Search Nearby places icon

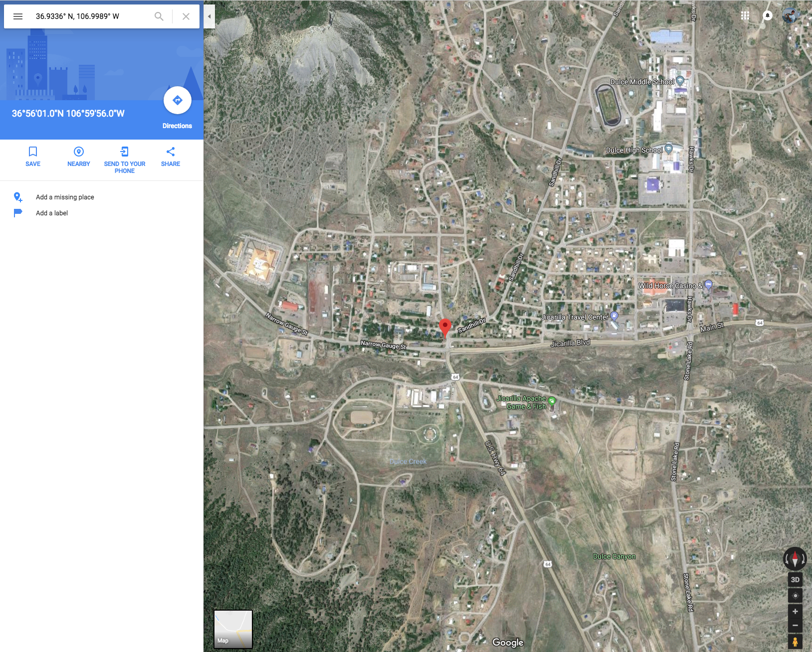coord(79,152)
